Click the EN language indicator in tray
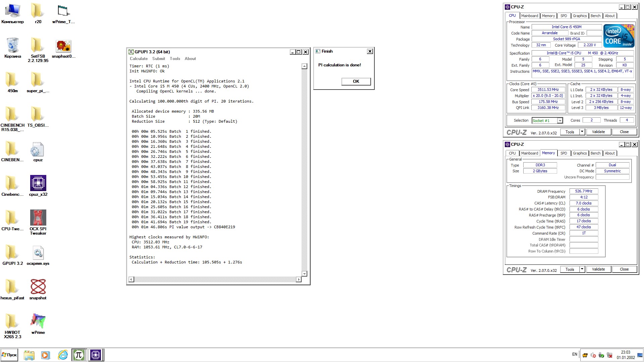Viewport: 644px width, 362px height. tap(575, 354)
